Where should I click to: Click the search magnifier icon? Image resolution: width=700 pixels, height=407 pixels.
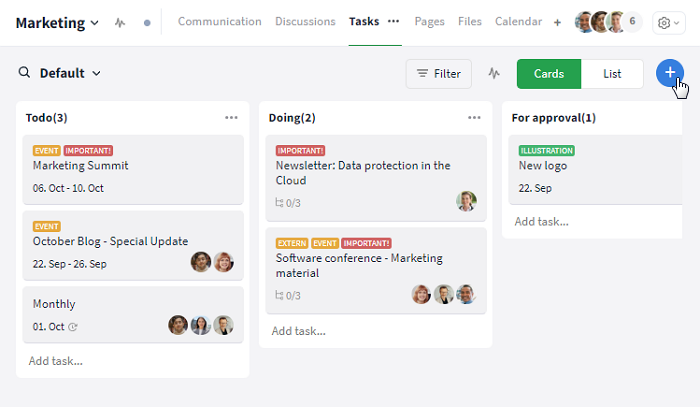pyautogui.click(x=25, y=73)
